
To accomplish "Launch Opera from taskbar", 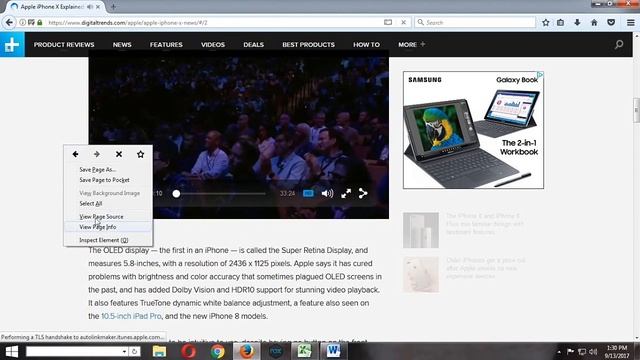I will [189, 351].
